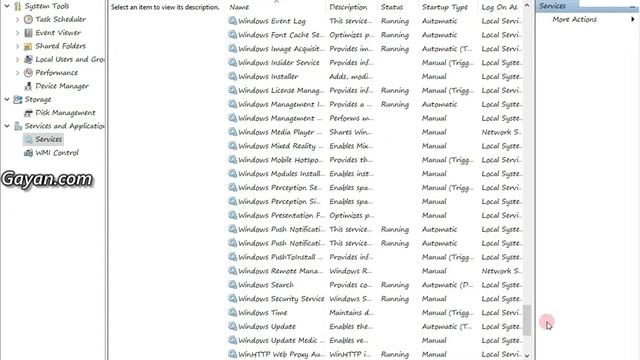This screenshot has height=360, width=640.
Task: Select Windows Presentation Foundation service name
Action: (281, 216)
